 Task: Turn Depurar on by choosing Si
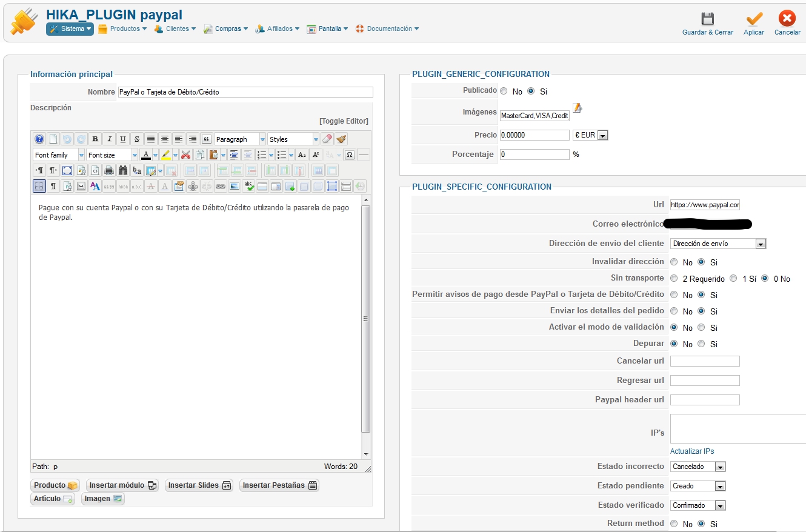point(701,344)
